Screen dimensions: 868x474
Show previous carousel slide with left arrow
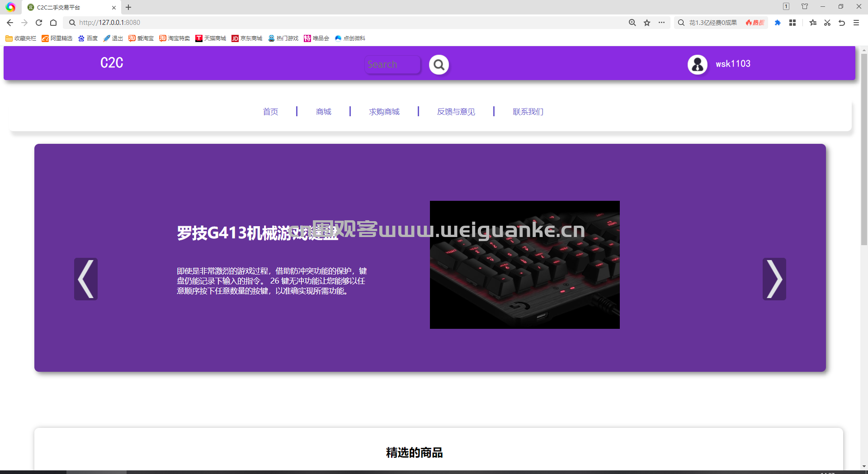pos(86,279)
